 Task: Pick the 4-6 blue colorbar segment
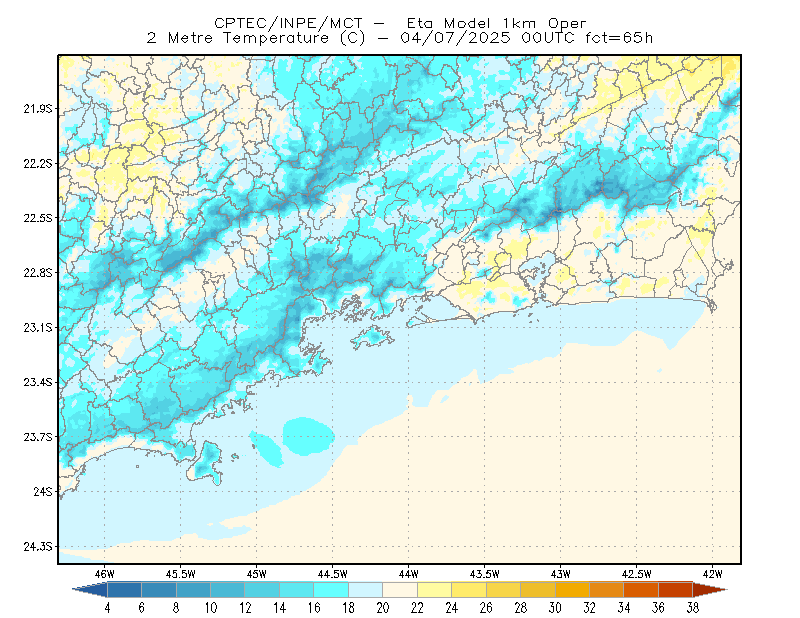[x=124, y=589]
